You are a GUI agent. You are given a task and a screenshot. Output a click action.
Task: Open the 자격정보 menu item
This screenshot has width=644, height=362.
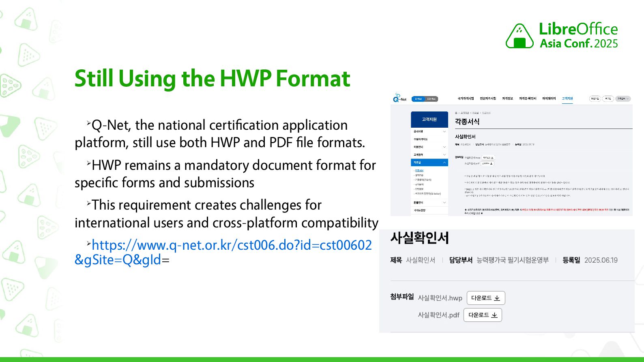coord(507,99)
